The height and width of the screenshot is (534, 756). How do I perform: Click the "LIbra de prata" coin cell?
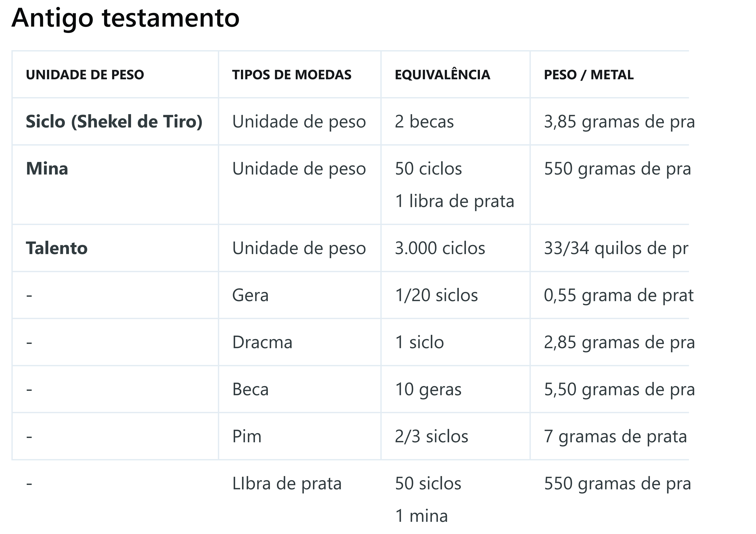click(287, 484)
